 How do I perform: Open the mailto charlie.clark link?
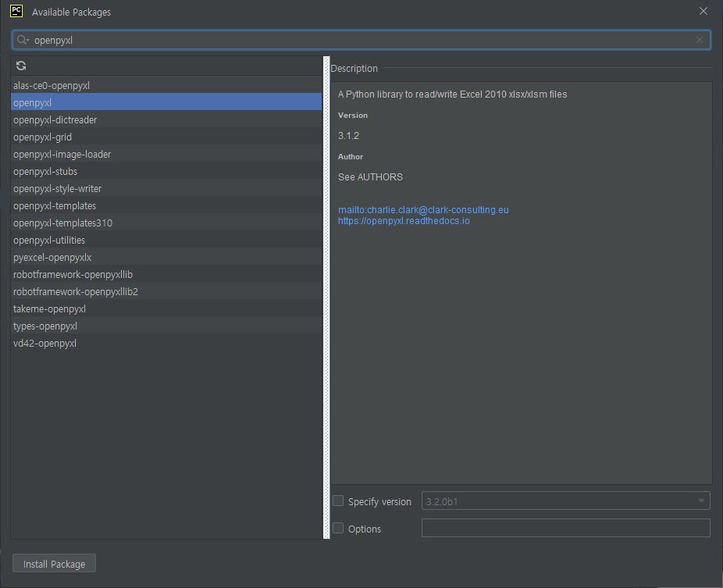(423, 210)
